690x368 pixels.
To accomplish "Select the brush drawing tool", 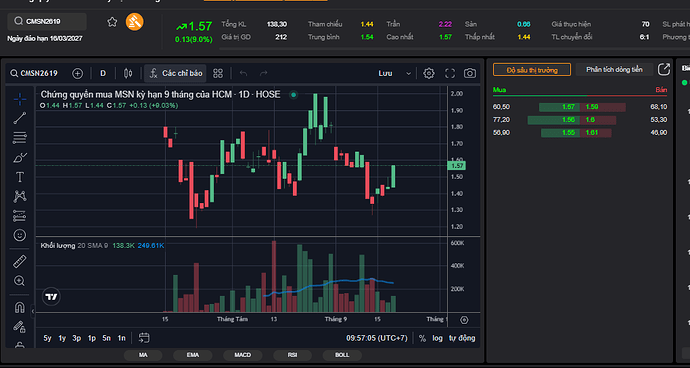I will point(20,157).
